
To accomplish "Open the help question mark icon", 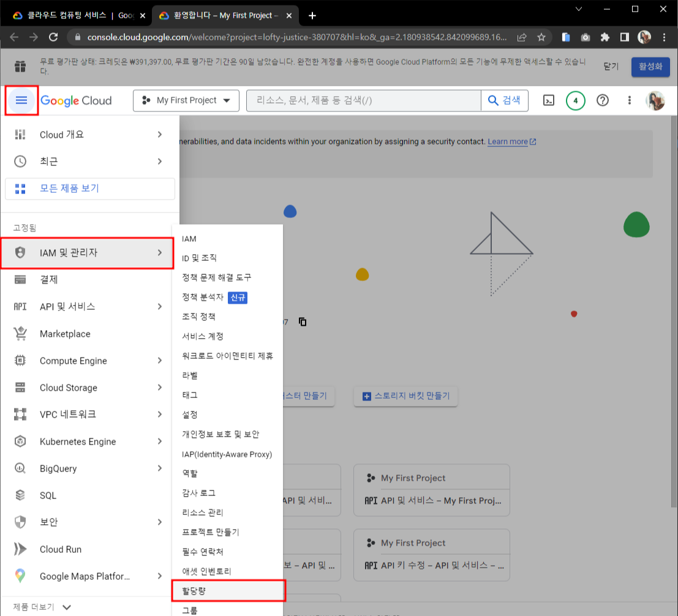I will point(602,100).
